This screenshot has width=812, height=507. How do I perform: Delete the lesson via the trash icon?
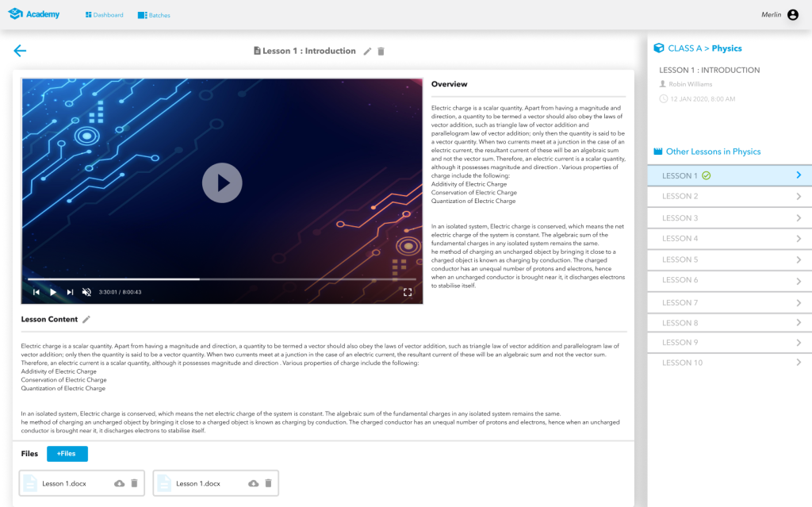[x=381, y=51]
